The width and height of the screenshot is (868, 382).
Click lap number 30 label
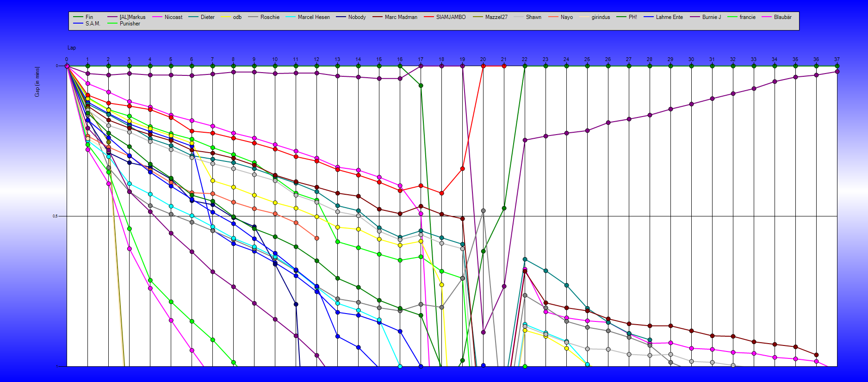pyautogui.click(x=691, y=59)
